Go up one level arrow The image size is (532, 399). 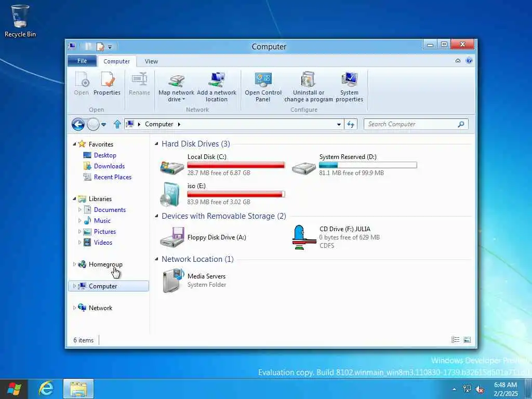coord(117,124)
